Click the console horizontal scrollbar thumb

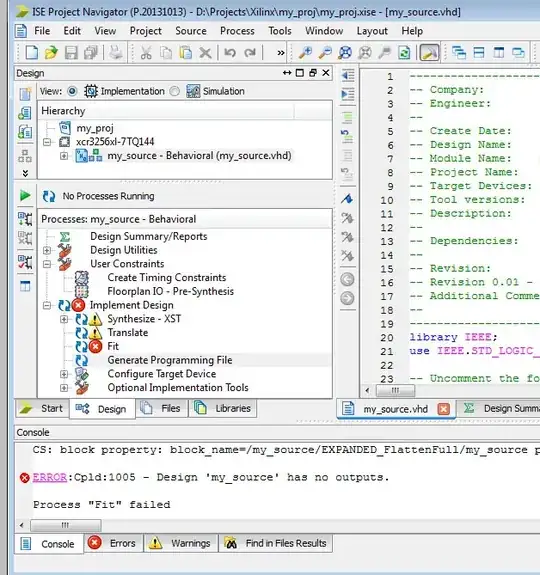(66, 525)
